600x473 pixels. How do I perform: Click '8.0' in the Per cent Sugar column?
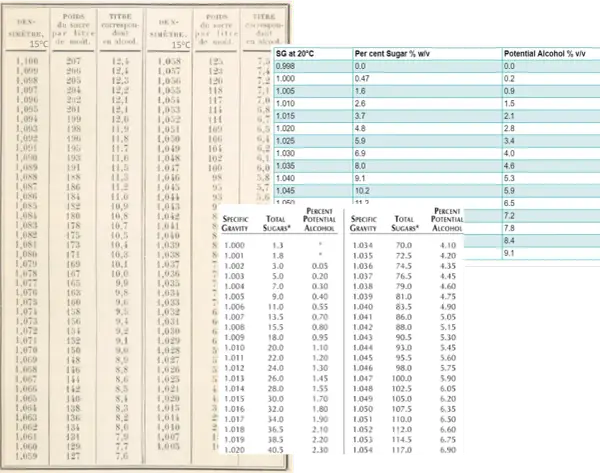(360, 166)
